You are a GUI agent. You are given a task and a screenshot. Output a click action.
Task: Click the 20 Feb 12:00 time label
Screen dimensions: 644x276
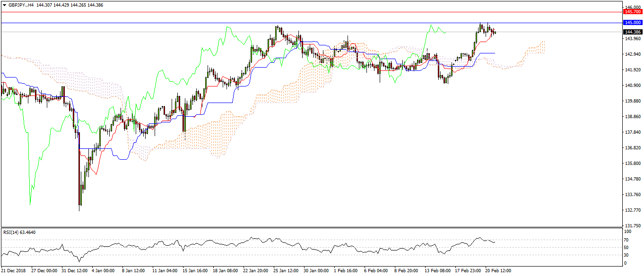[498, 271]
